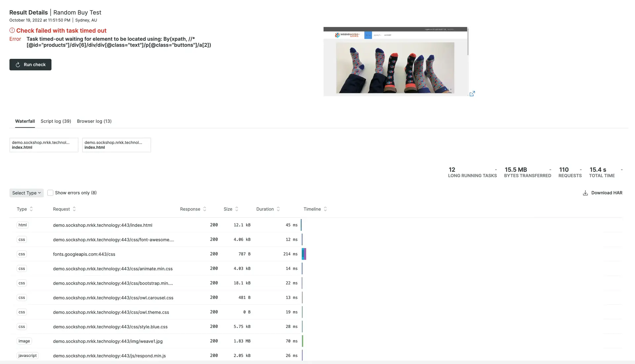Select second index.html page card
Screen dimensions: 635x364
coord(116,145)
